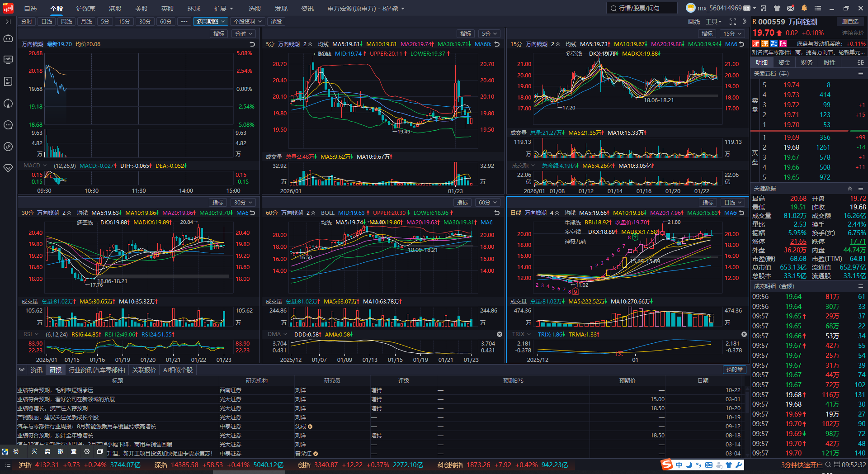Image resolution: width=868 pixels, height=474 pixels.
Task: Reset the 分时 chart with undo arrow
Action: click(x=252, y=44)
